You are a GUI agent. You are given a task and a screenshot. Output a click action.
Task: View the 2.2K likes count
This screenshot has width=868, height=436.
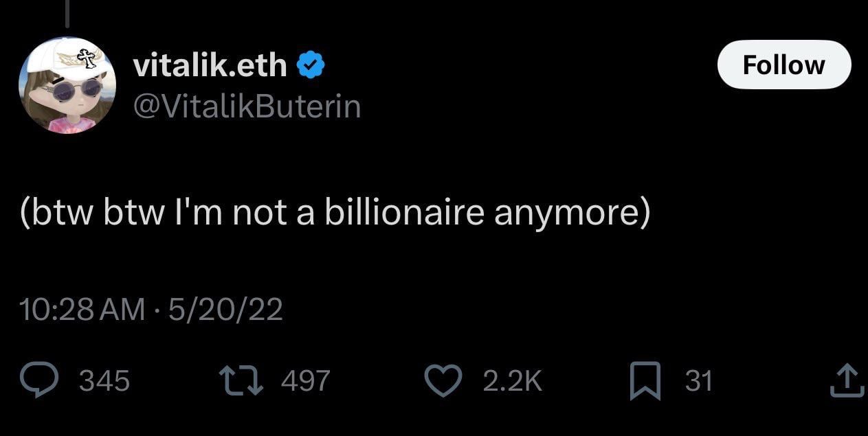pos(513,380)
